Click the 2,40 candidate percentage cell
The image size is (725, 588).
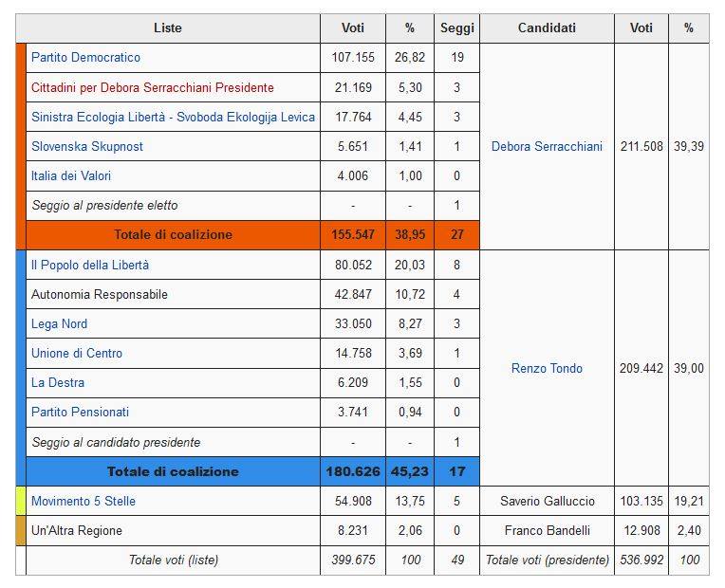pos(689,531)
